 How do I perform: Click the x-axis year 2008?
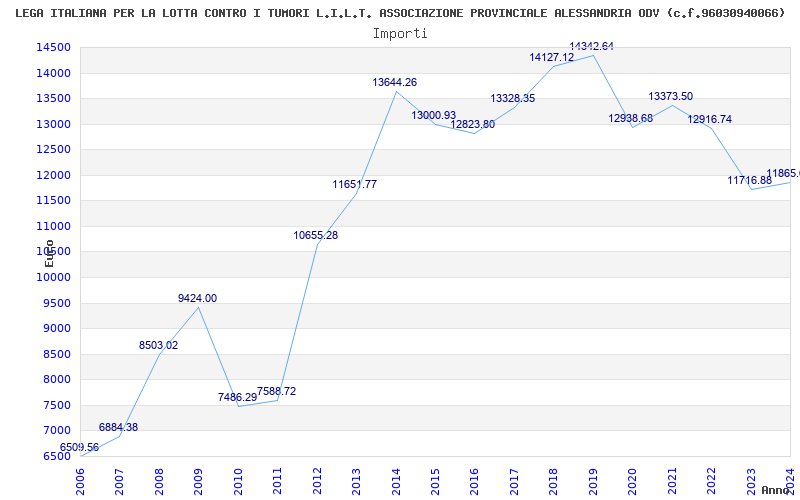click(x=159, y=481)
